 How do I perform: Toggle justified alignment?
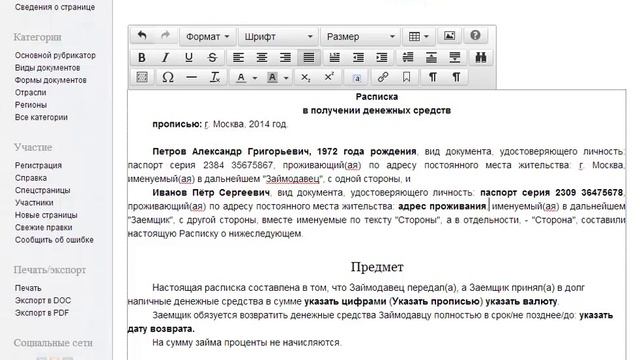pyautogui.click(x=309, y=58)
